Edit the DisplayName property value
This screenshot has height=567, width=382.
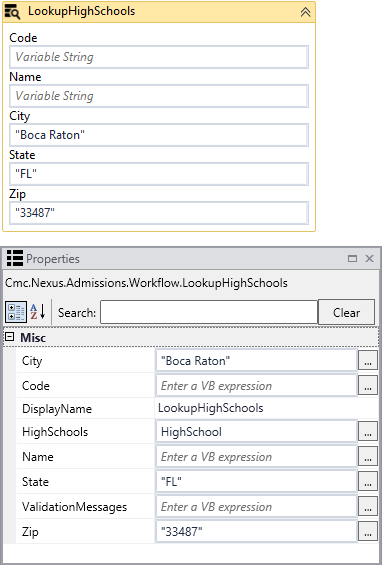(267, 408)
